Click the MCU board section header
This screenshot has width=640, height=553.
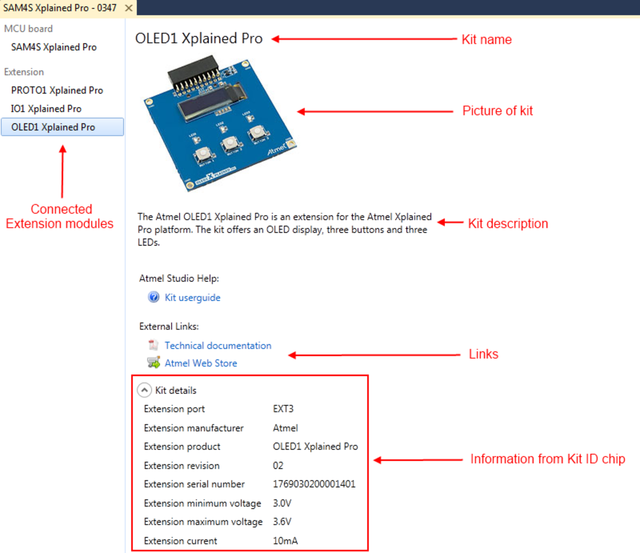(x=29, y=29)
